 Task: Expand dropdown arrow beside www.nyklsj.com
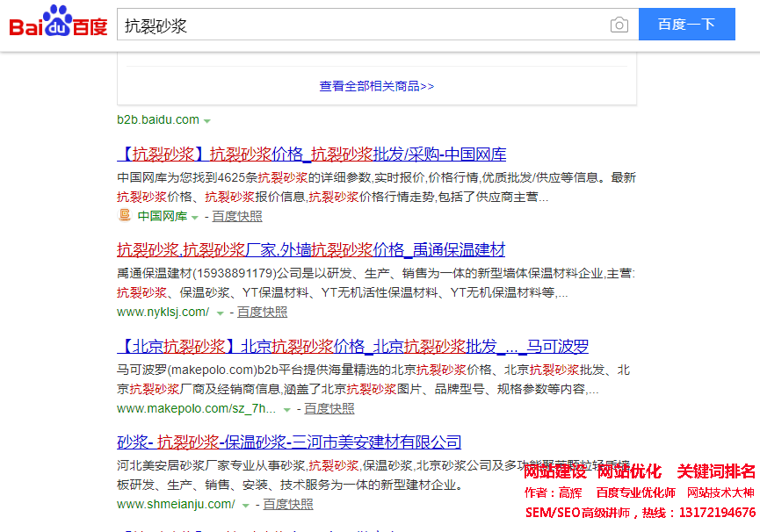pos(220,313)
